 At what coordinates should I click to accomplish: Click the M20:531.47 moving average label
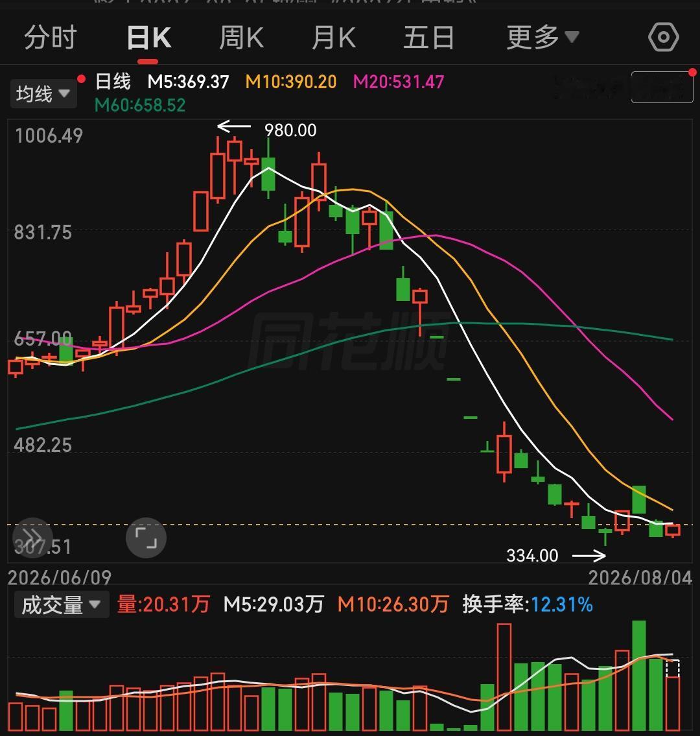pyautogui.click(x=399, y=82)
